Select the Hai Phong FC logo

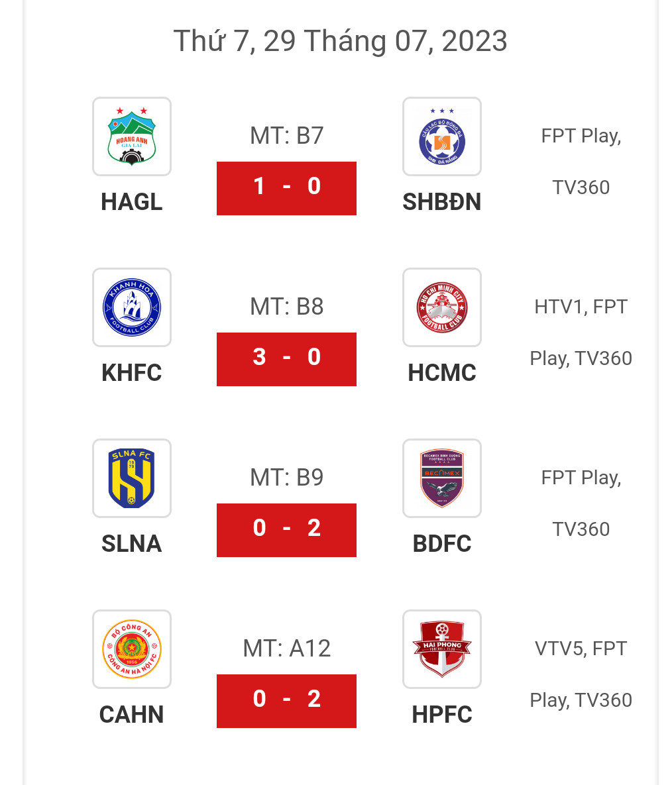(x=441, y=649)
